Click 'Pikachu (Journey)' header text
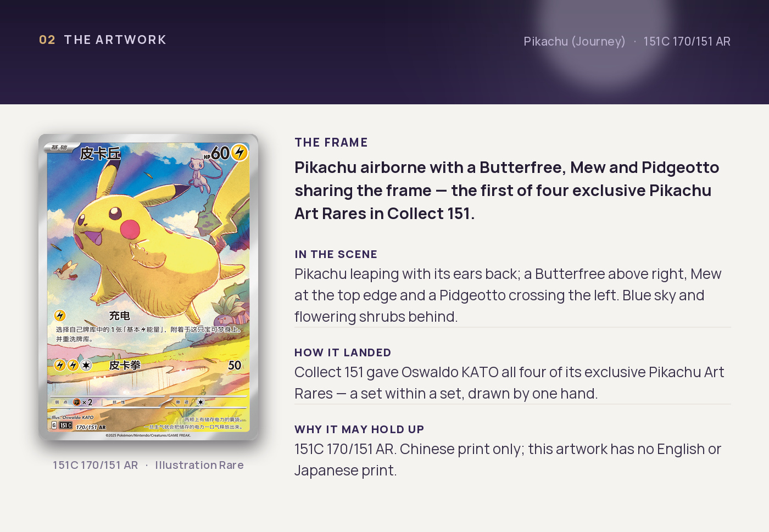The image size is (769, 532). pos(575,42)
